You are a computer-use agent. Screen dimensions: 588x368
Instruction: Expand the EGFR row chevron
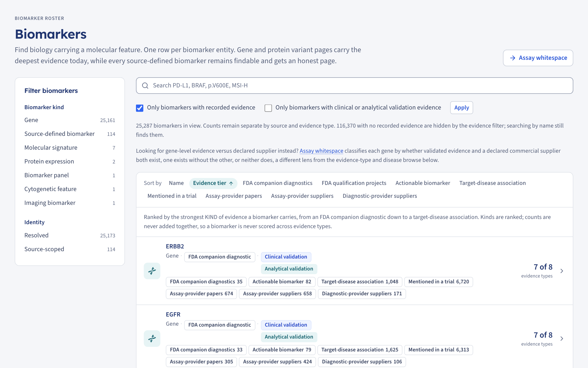(x=562, y=339)
